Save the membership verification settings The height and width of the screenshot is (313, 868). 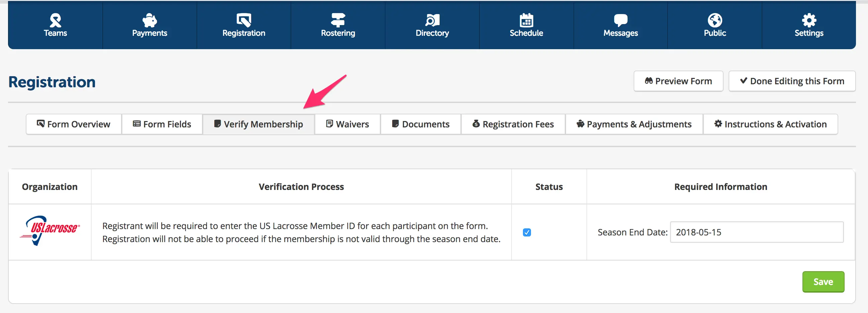(x=823, y=282)
